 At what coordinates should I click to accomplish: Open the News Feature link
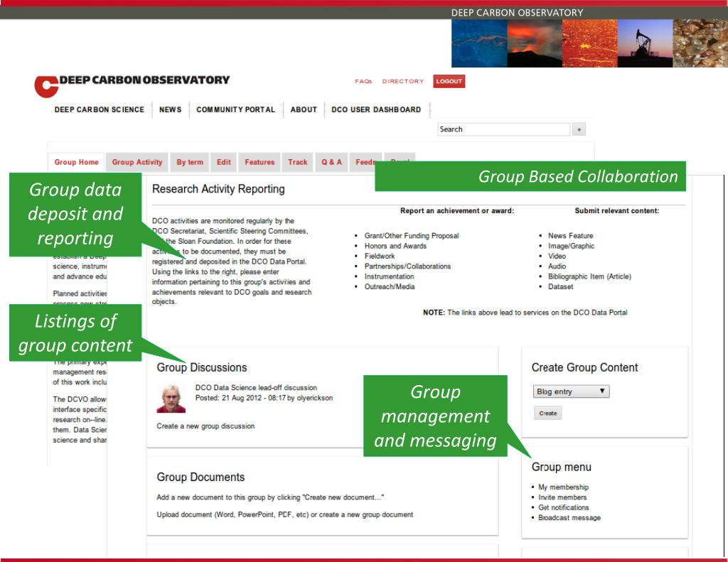click(x=571, y=236)
